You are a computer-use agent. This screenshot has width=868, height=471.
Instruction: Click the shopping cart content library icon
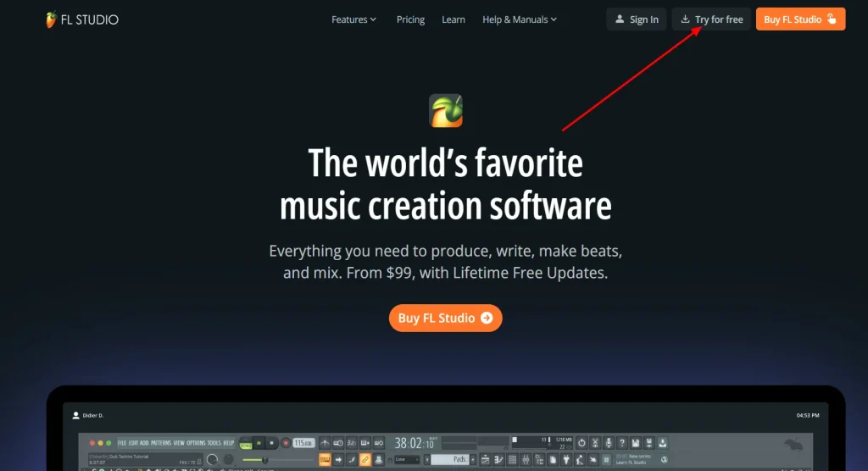(x=606, y=459)
